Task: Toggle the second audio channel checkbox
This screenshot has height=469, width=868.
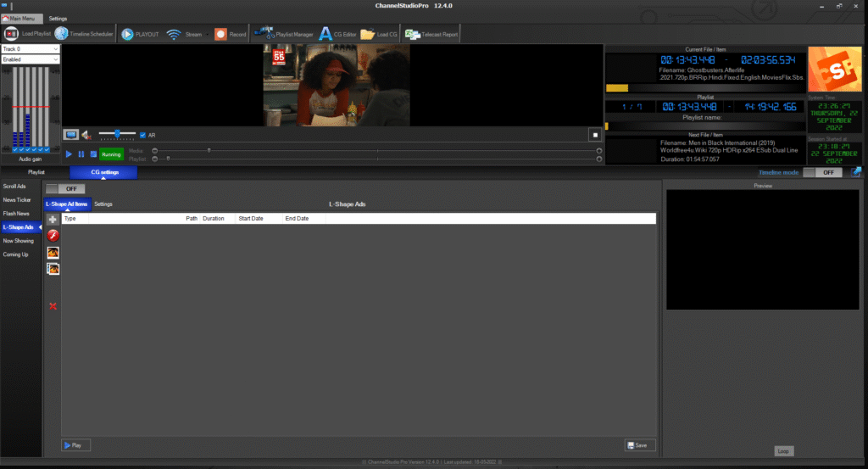Action: coord(21,149)
